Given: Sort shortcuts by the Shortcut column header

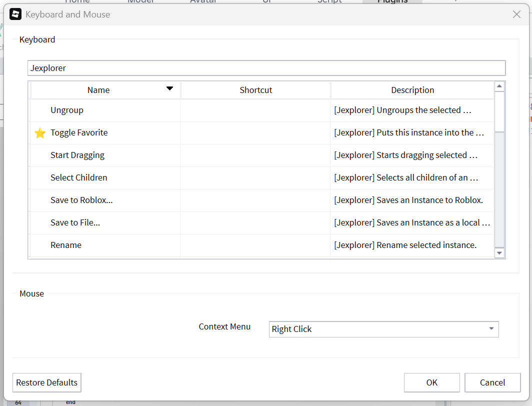Looking at the screenshot, I should tap(255, 89).
